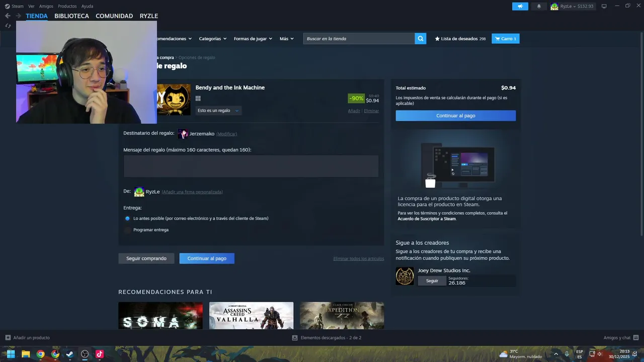Open the OBS Studio taskbar icon

(x=85, y=354)
